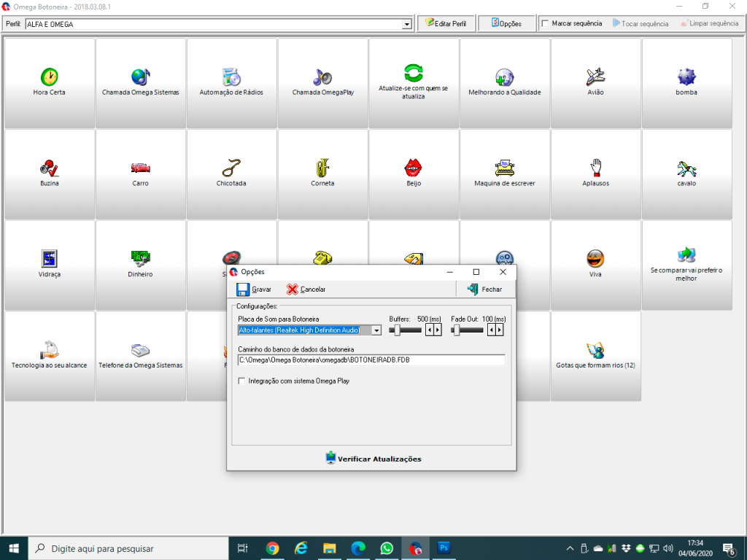Check 'Integração com sistema Omega Play'
The height and width of the screenshot is (560, 747).
coord(242,381)
